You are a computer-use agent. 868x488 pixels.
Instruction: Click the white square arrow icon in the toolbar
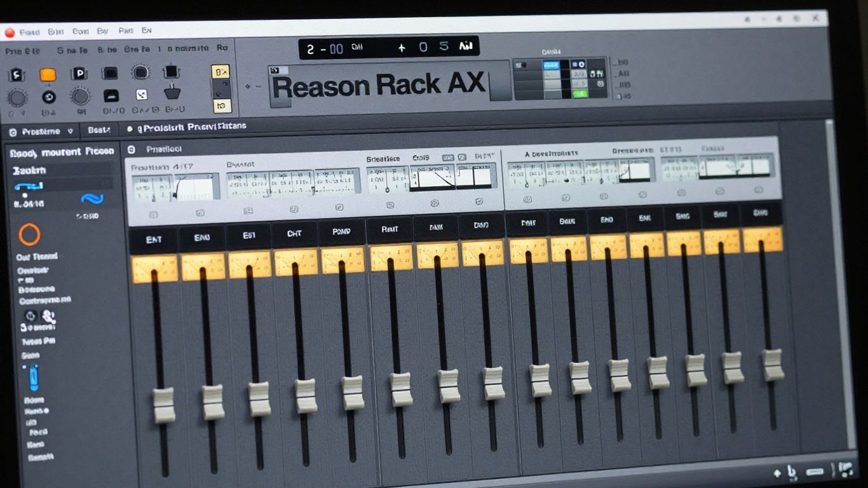click(x=142, y=95)
